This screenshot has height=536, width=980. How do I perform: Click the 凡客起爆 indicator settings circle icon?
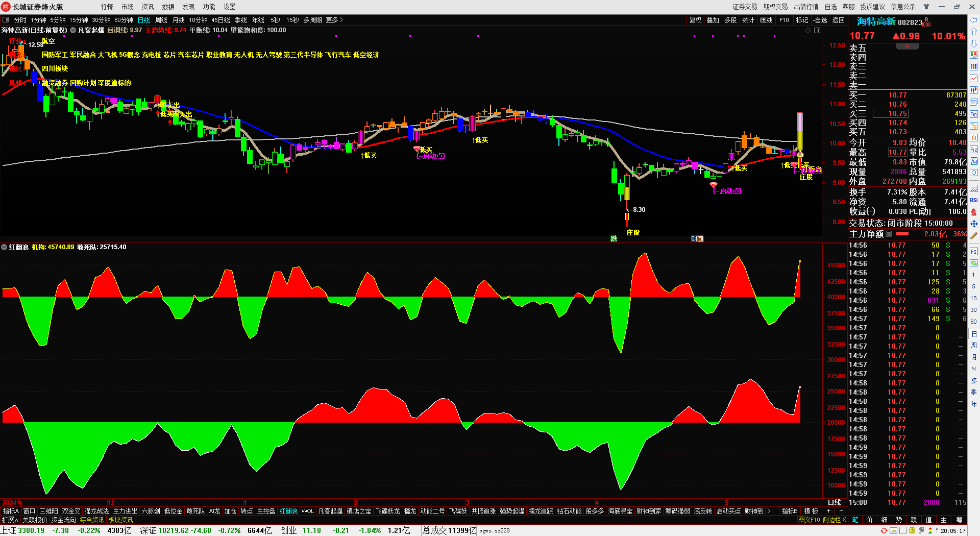click(73, 30)
